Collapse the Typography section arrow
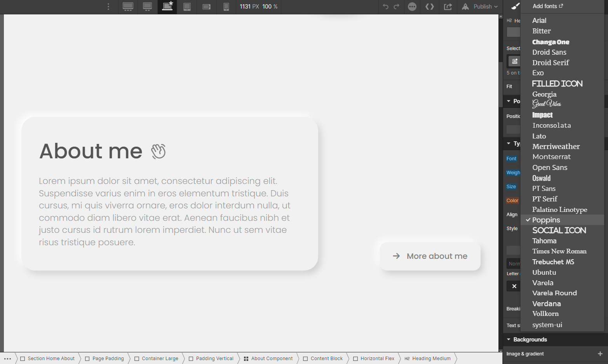The width and height of the screenshot is (608, 364). (509, 144)
